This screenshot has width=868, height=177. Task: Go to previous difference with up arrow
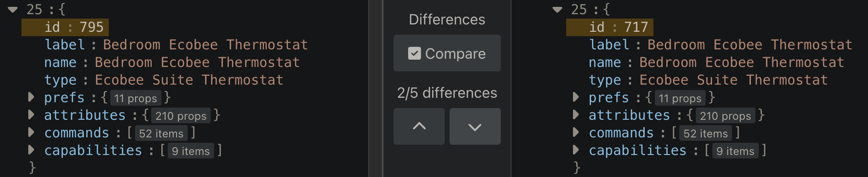419,126
